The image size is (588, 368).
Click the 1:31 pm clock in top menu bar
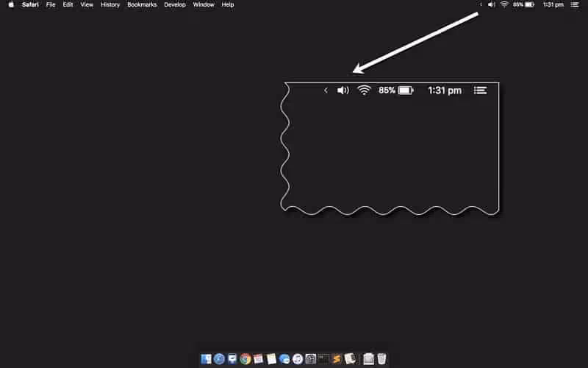553,4
